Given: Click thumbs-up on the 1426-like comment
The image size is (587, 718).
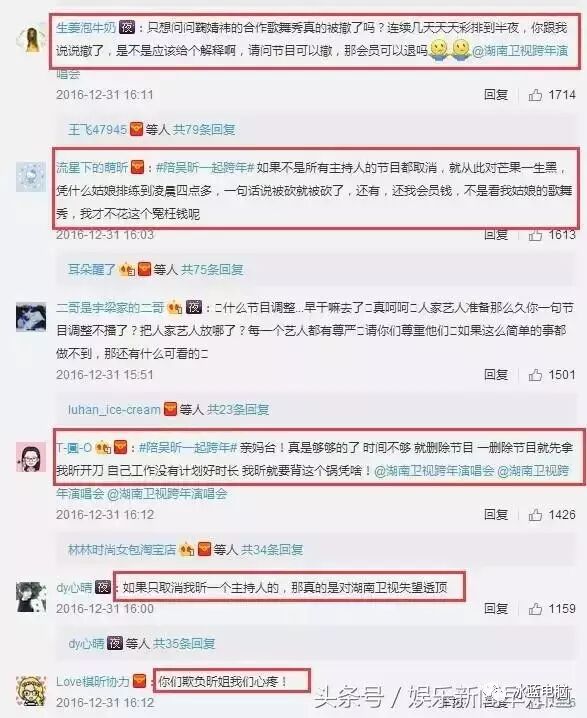Looking at the screenshot, I should (535, 515).
